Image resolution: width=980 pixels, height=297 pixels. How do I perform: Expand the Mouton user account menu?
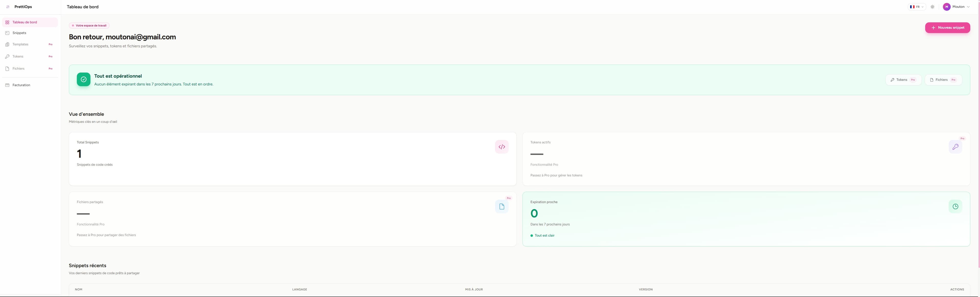(x=968, y=7)
